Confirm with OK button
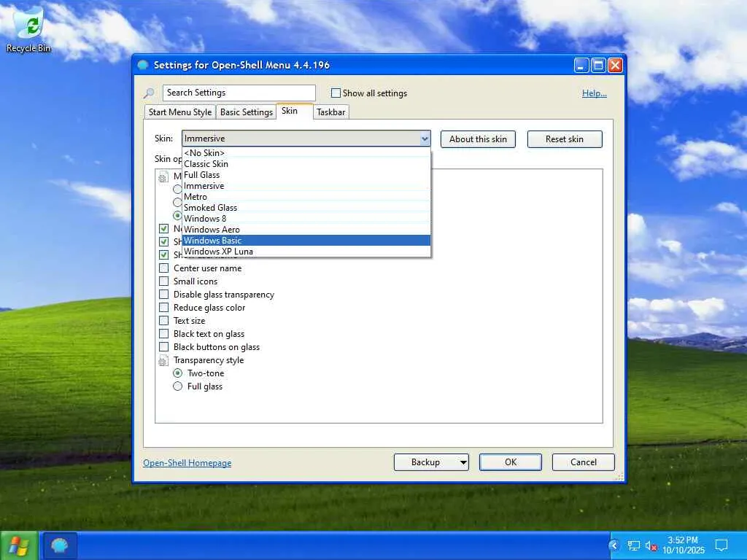This screenshot has width=747, height=560. tap(510, 462)
